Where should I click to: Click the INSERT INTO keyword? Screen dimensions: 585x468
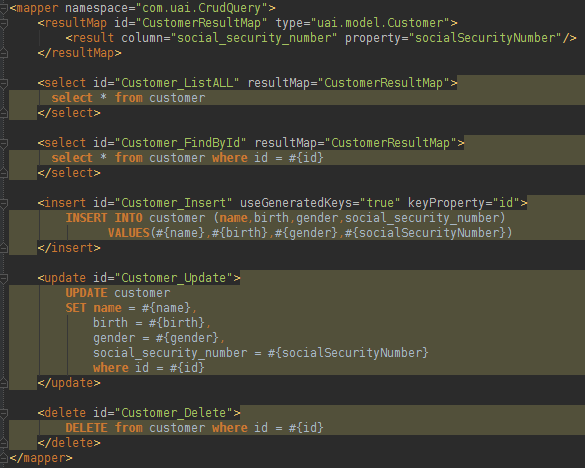click(104, 218)
